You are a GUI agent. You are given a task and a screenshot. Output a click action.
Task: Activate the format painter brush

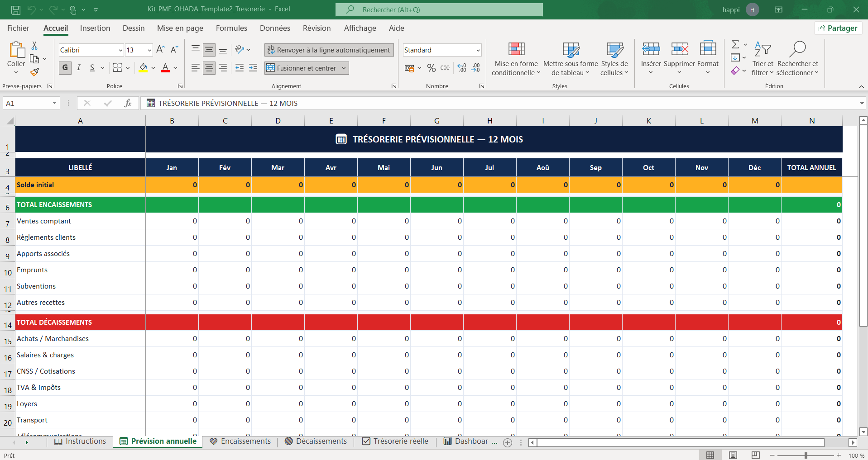coord(34,72)
